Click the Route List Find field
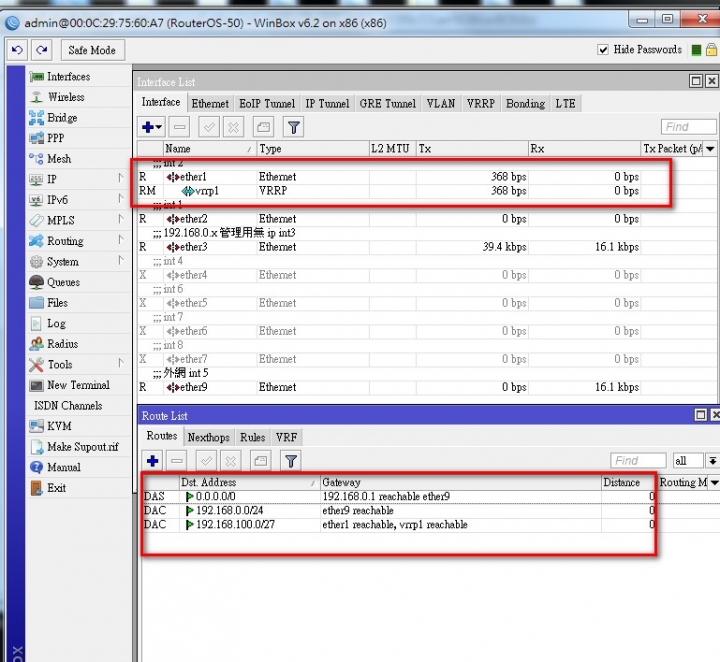This screenshot has width=720, height=662. coord(638,460)
